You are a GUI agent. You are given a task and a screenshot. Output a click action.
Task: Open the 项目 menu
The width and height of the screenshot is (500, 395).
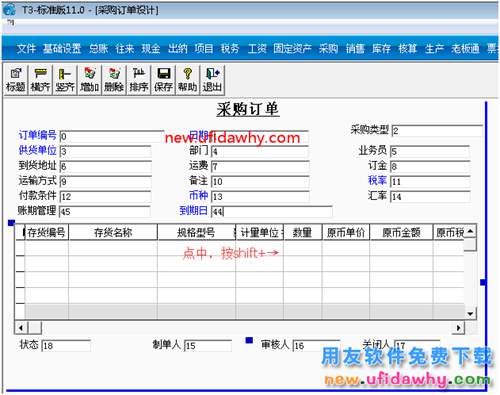(x=204, y=49)
